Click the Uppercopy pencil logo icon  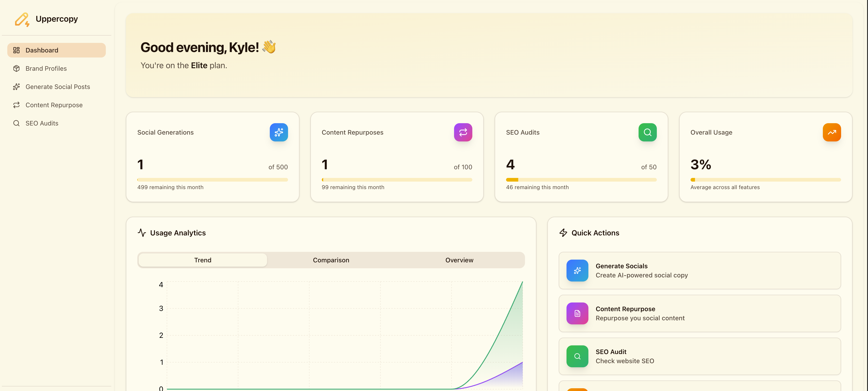[22, 19]
